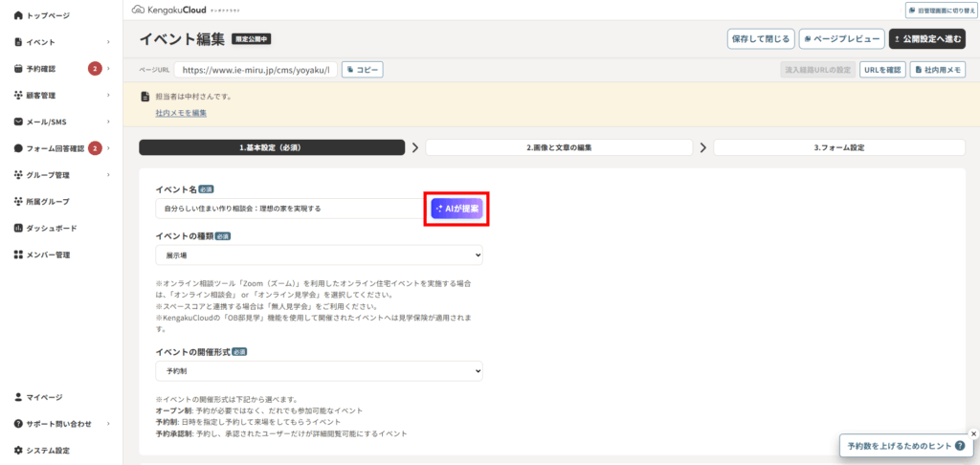980x465 pixels.
Task: Open the イベントの種類 dropdown
Action: [x=319, y=255]
